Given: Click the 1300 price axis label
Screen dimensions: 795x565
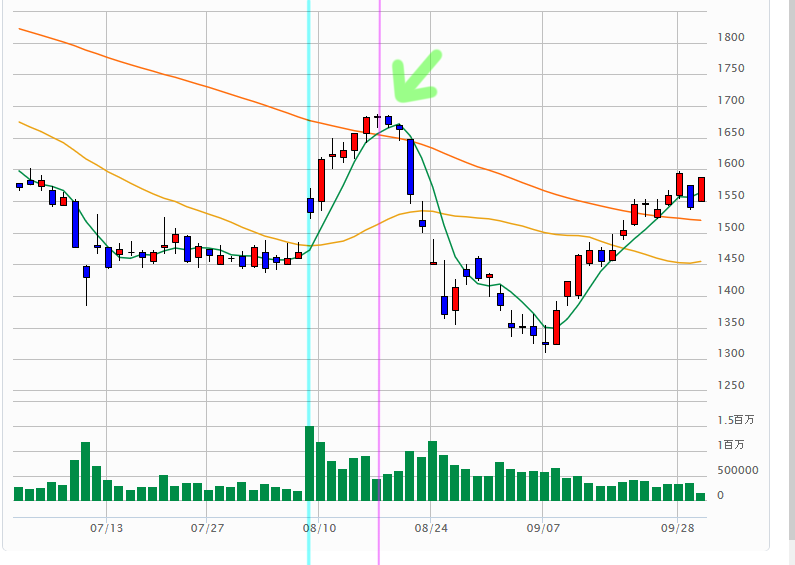Looking at the screenshot, I should pyautogui.click(x=731, y=354).
